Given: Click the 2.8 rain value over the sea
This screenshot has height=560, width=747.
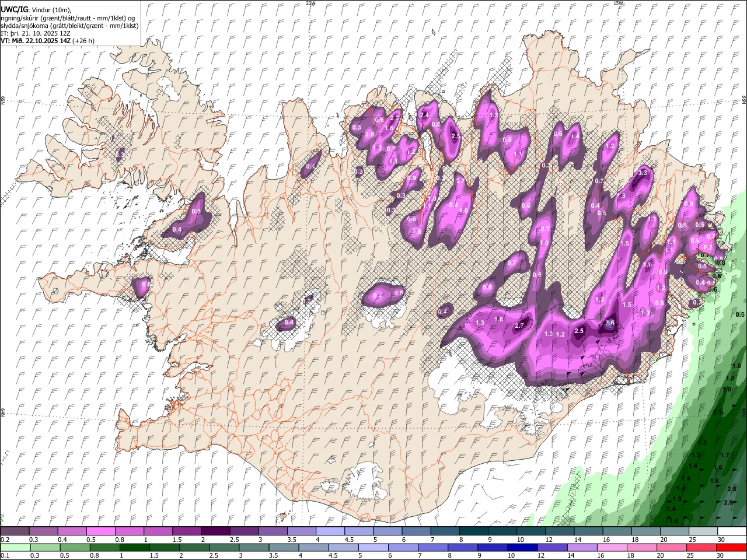Looking at the screenshot, I should point(732,488).
